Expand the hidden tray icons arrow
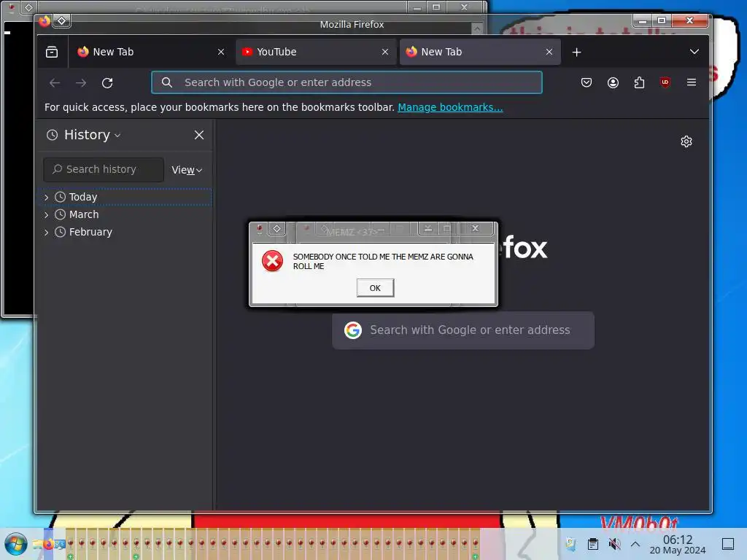Viewport: 747px width, 560px height. pyautogui.click(x=635, y=544)
